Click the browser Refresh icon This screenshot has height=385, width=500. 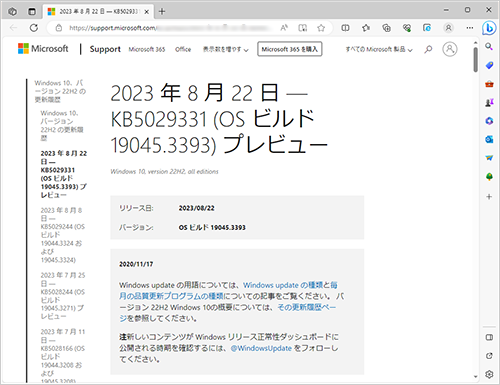click(34, 28)
